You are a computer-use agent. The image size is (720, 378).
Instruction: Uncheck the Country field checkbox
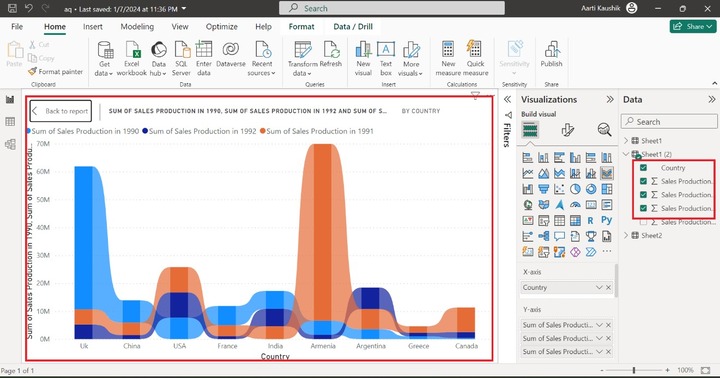coord(643,168)
